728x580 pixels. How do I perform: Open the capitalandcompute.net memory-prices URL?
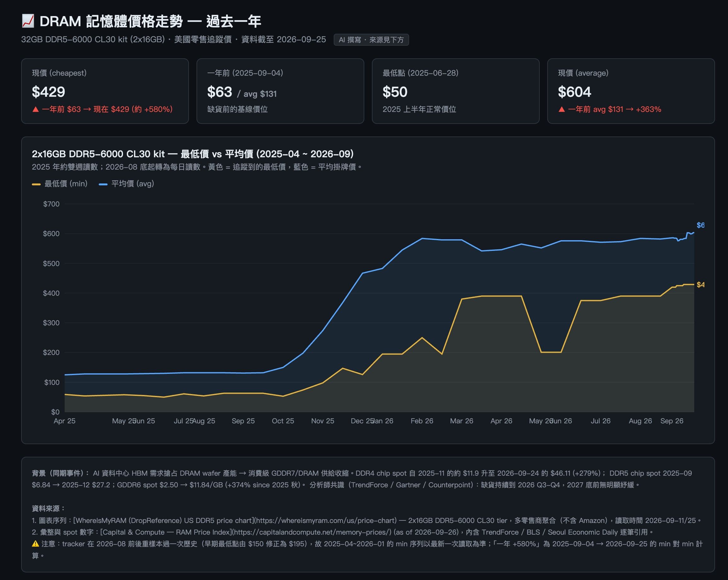coord(312,532)
